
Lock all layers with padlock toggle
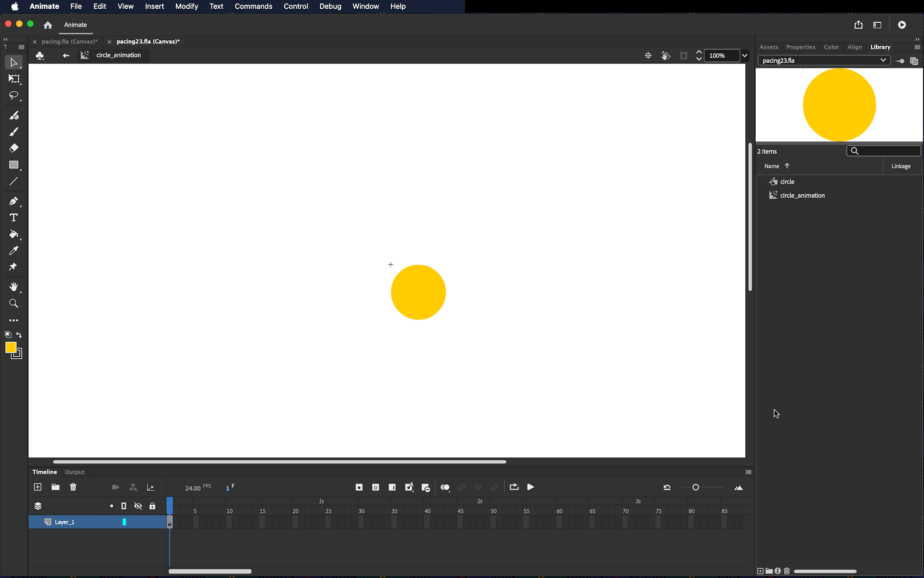click(152, 506)
